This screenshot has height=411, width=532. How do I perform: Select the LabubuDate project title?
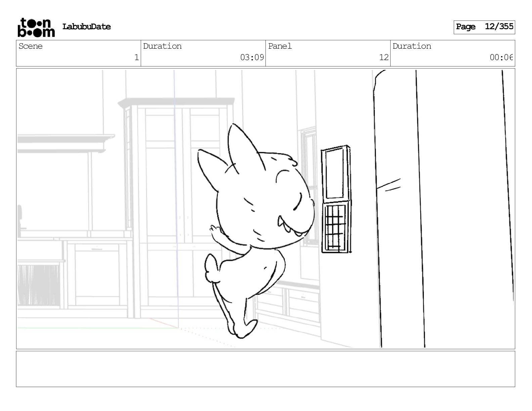tap(86, 27)
